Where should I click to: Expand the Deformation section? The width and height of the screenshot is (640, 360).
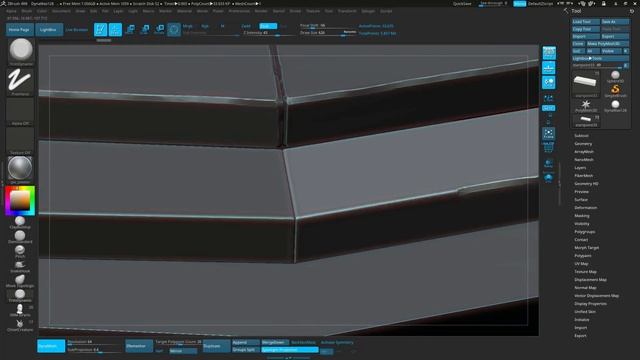click(x=585, y=208)
